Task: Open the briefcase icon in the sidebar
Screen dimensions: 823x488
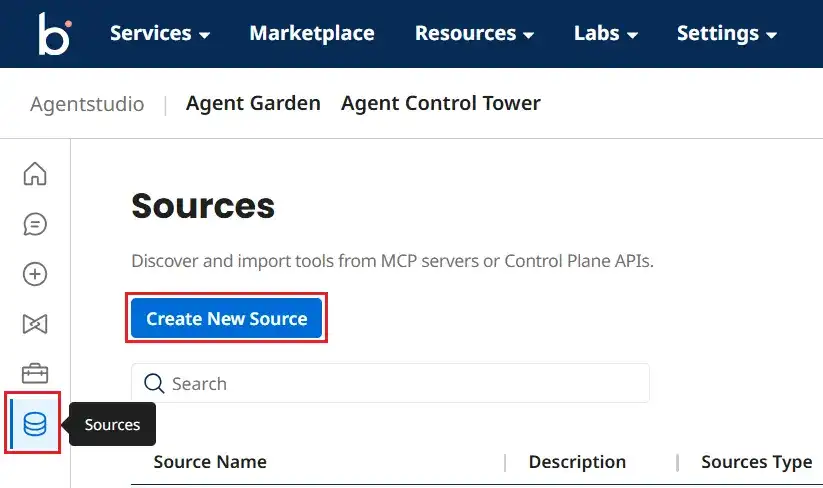Action: click(x=35, y=374)
